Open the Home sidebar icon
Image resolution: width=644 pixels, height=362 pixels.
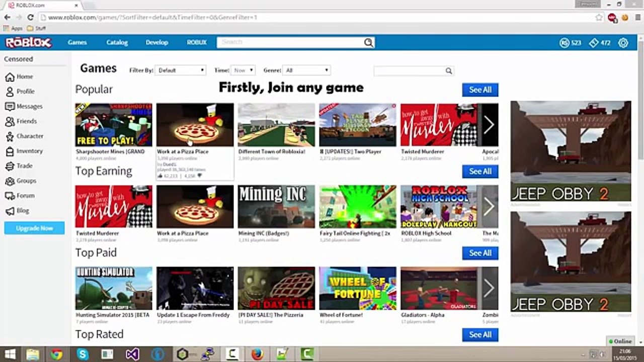10,77
